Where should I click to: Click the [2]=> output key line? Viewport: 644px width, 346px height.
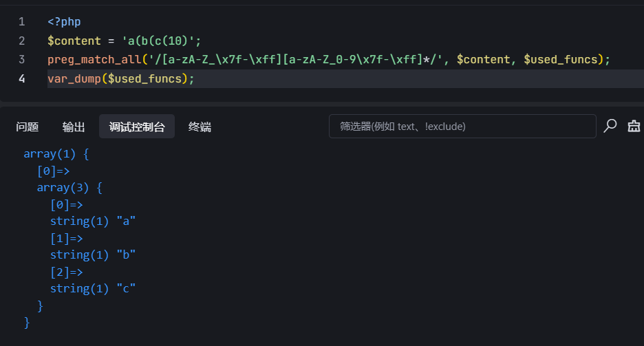[x=67, y=272]
